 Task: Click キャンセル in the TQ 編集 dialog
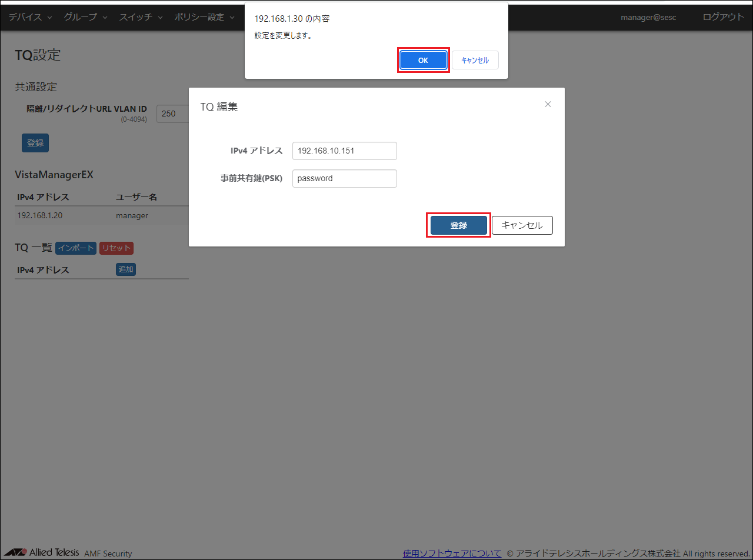[x=522, y=225]
